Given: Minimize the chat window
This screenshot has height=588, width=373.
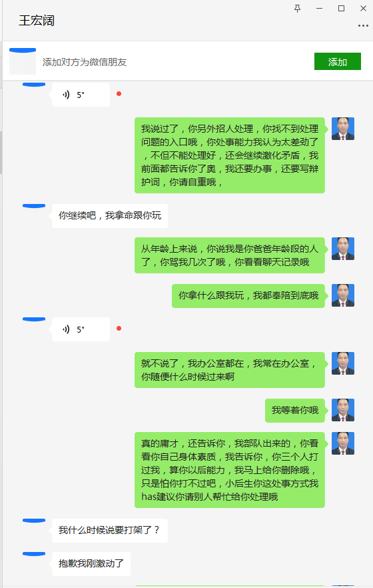Looking at the screenshot, I should click(320, 9).
